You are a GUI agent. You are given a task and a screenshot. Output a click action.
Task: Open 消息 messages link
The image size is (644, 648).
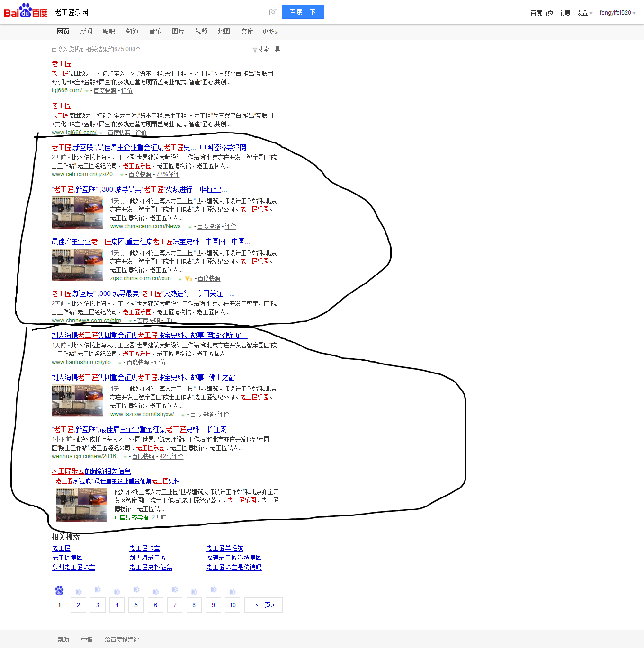coord(564,13)
